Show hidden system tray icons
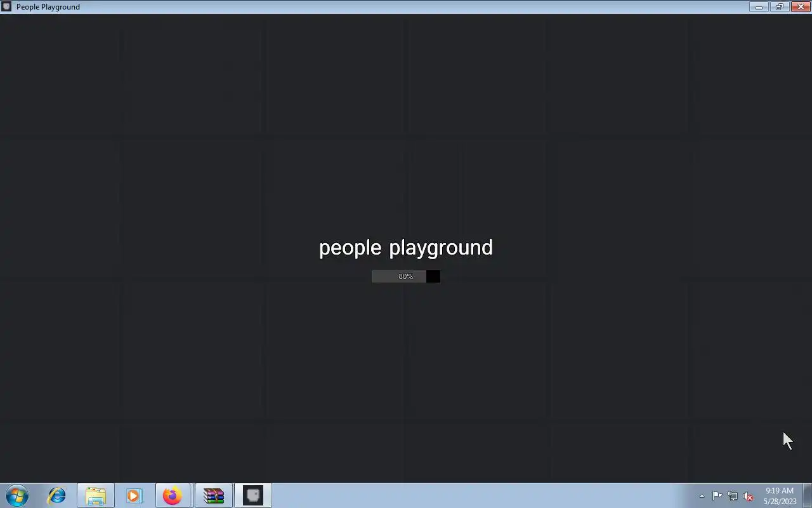This screenshot has width=812, height=508. (702, 496)
